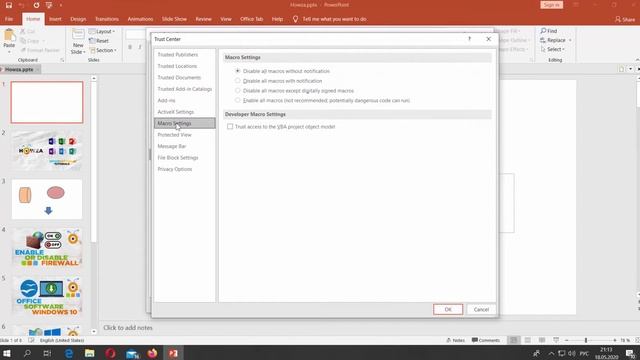Open the Section dropdown
The height and width of the screenshot is (360, 640).
click(103, 50)
